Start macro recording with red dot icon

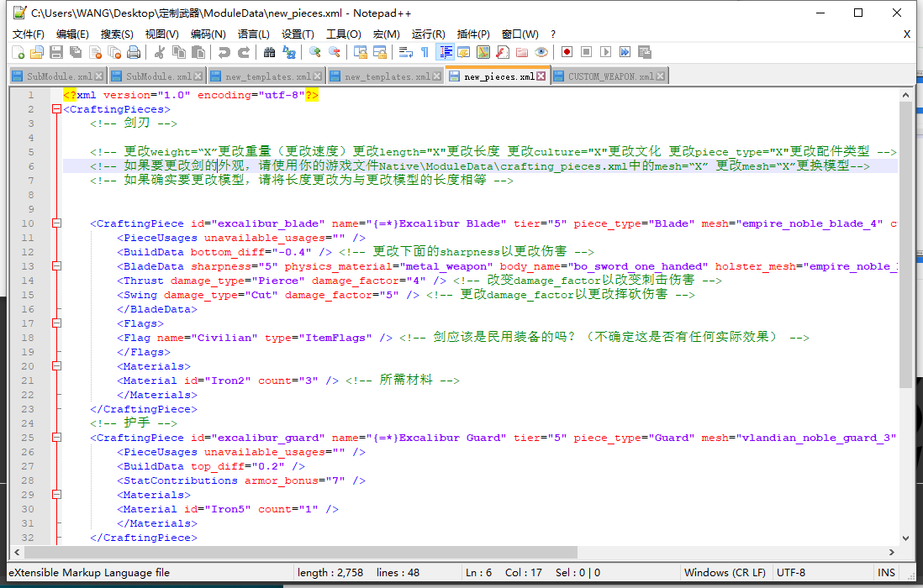[x=567, y=52]
